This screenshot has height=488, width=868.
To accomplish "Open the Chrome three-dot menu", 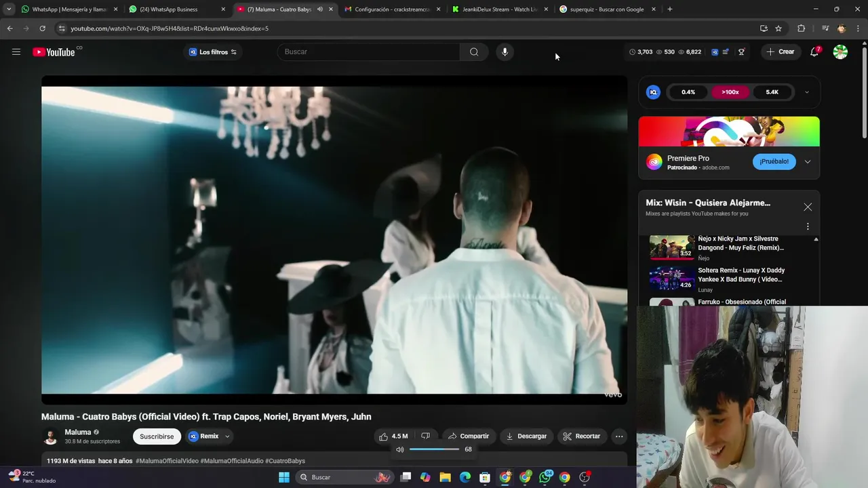I will [859, 28].
